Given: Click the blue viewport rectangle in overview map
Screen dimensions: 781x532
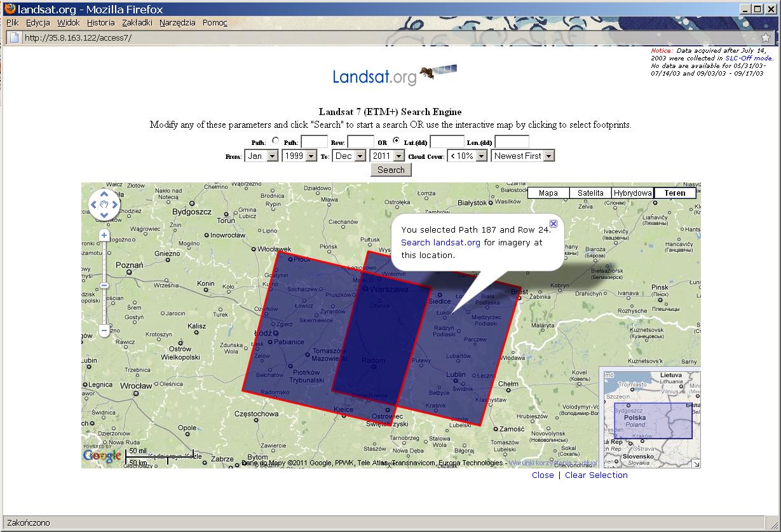Looking at the screenshot, I should (653, 421).
